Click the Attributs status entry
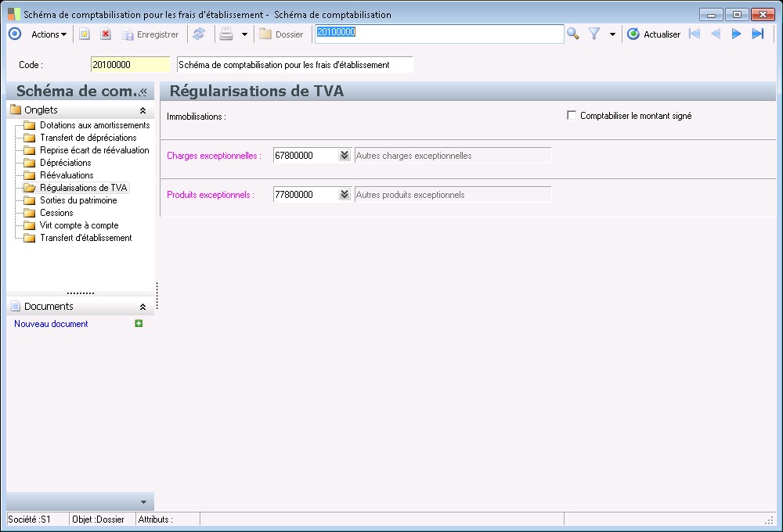Image resolution: width=783 pixels, height=532 pixels. [155, 519]
